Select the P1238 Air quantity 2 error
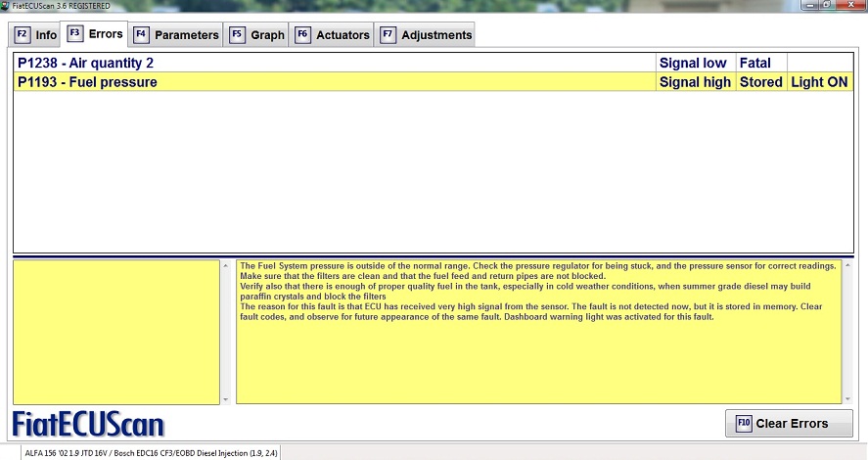Screen dimensions: 868x460 86,63
